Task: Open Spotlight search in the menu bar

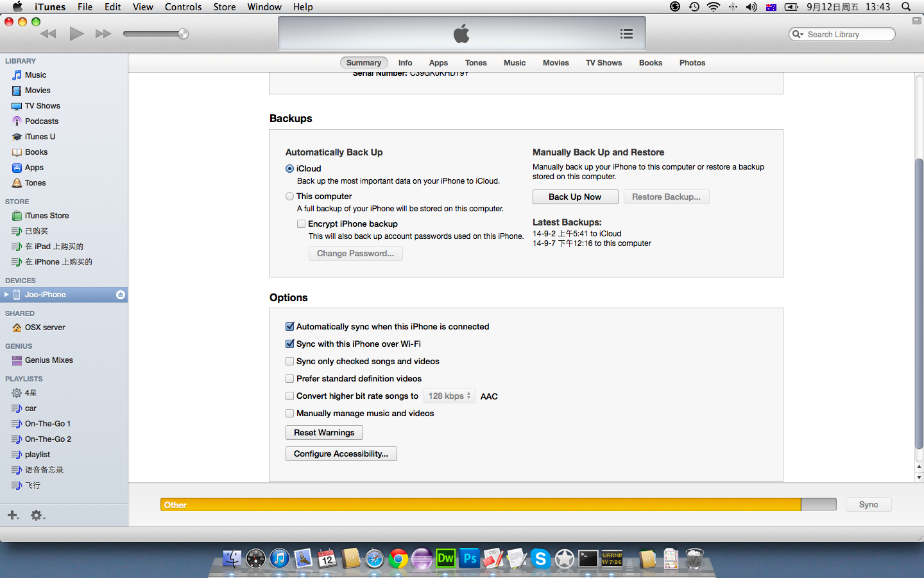Action: click(906, 7)
